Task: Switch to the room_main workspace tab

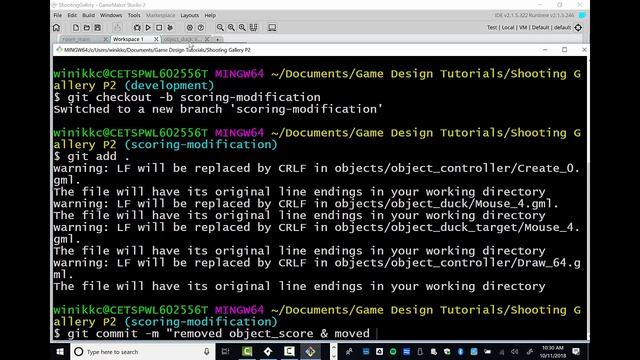Action: (x=76, y=39)
